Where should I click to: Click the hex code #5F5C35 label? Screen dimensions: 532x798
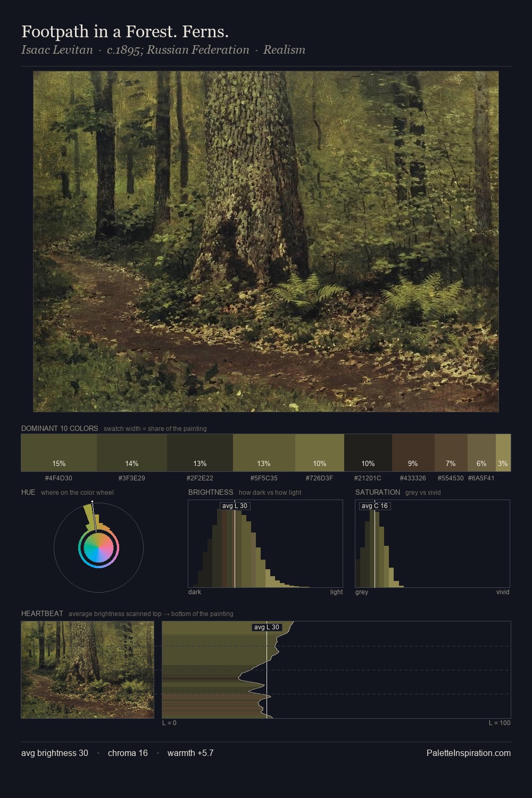pyautogui.click(x=264, y=478)
